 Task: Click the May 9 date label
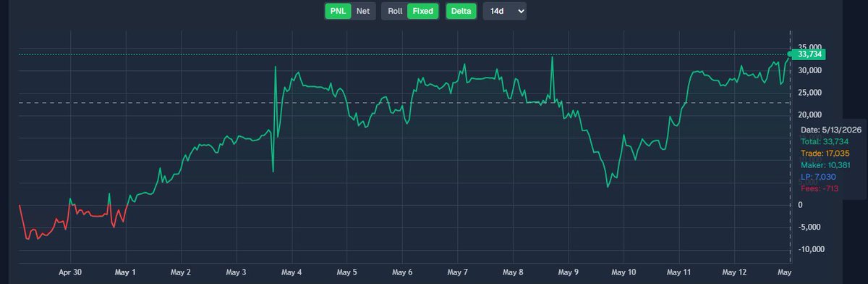pos(568,272)
